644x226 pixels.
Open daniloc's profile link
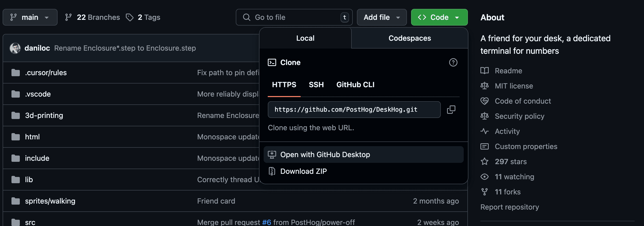(37, 48)
